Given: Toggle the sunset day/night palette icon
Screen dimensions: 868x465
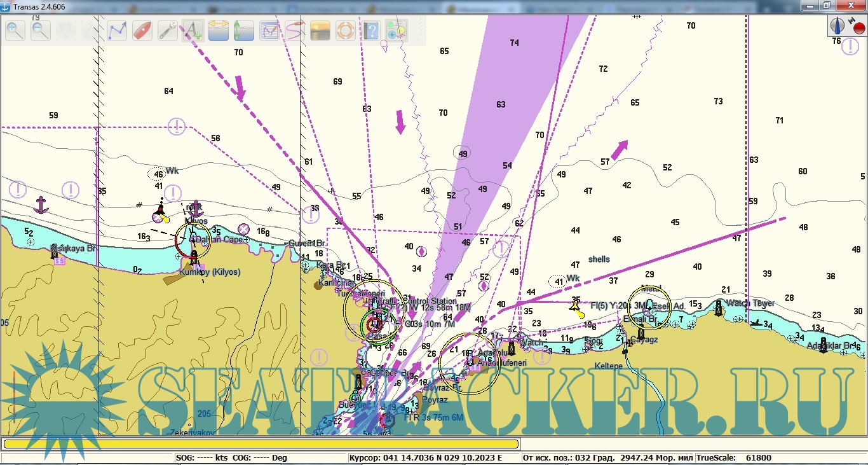Looking at the screenshot, I should tap(320, 31).
